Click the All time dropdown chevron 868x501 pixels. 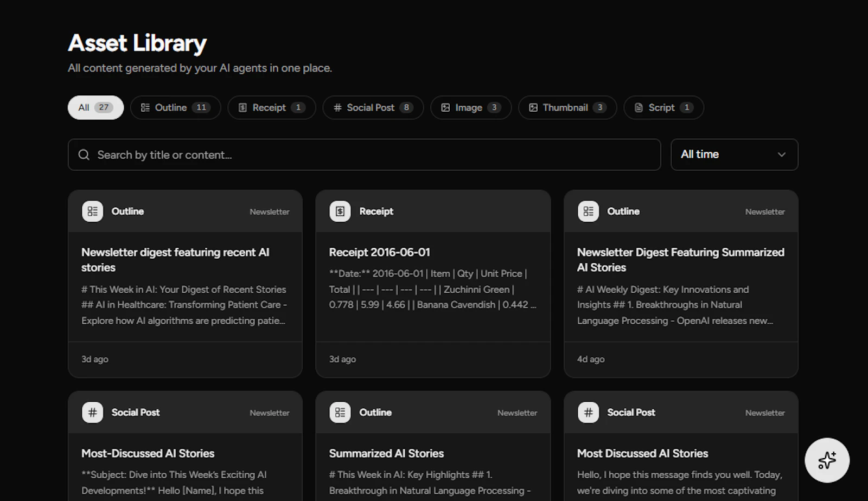pos(781,155)
